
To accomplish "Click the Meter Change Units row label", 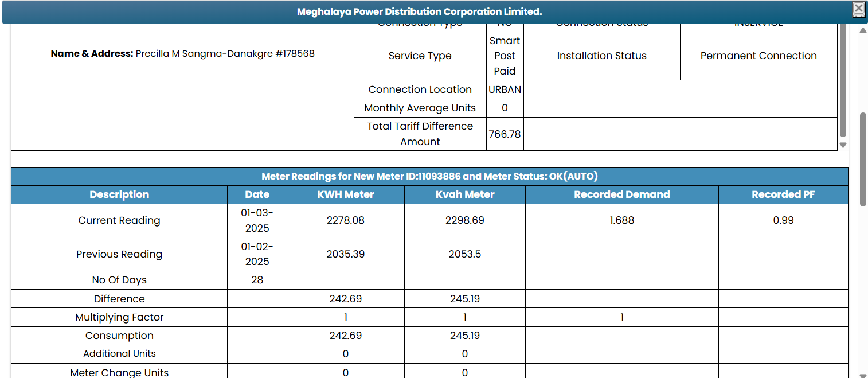I will [x=119, y=372].
